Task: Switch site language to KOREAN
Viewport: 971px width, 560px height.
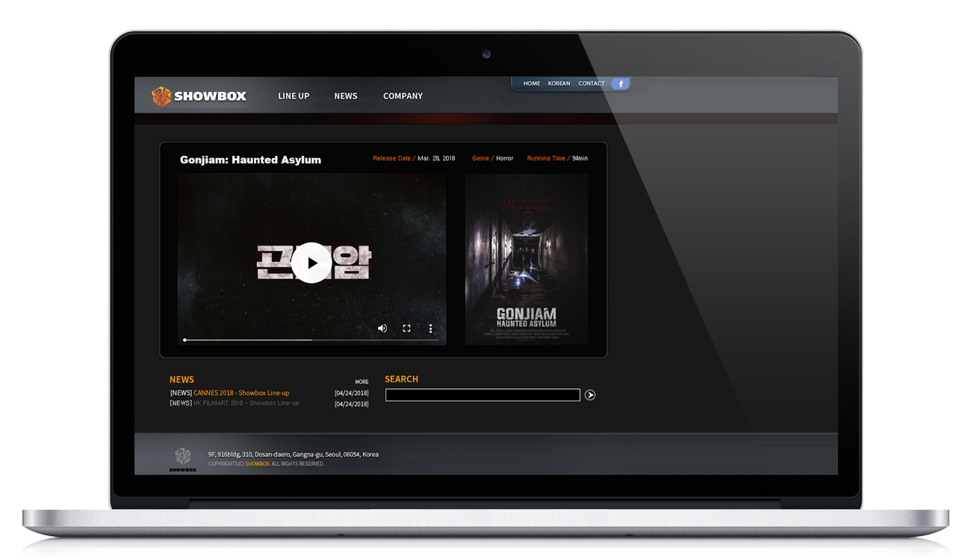Action: click(559, 84)
